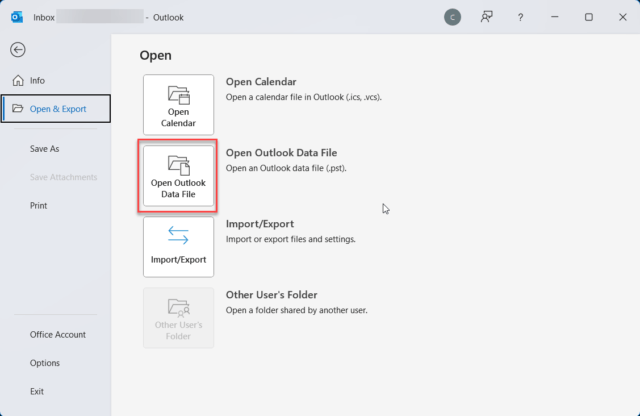Image resolution: width=640 pixels, height=416 pixels.
Task: Click 'Open a folder shared by another user' text
Action: 297,310
